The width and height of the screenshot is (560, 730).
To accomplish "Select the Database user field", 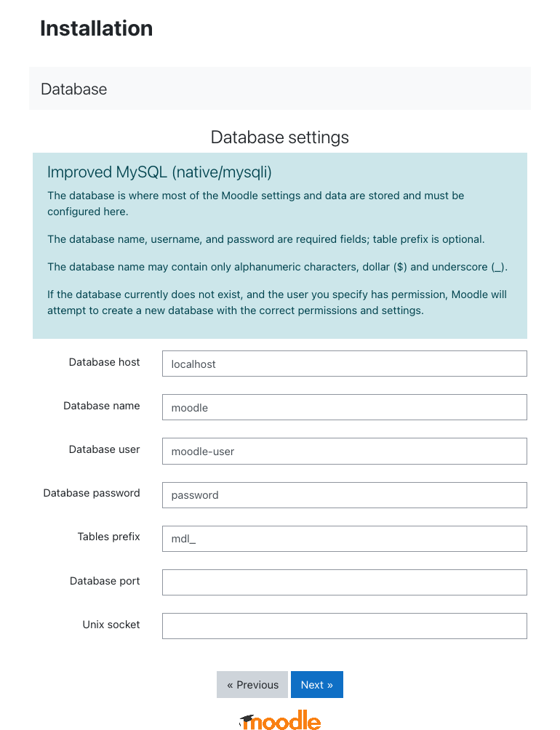I will click(344, 451).
